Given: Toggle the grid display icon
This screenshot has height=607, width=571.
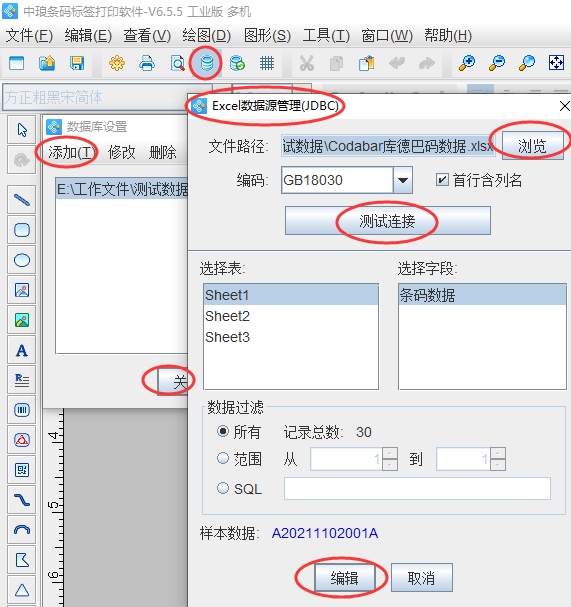Looking at the screenshot, I should click(267, 63).
